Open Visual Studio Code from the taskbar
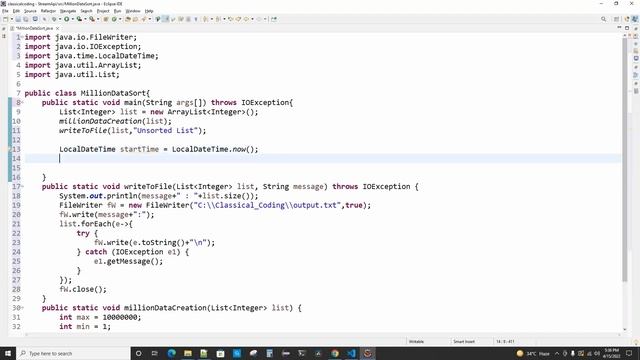Screen dimensions: 640x360 point(351,353)
